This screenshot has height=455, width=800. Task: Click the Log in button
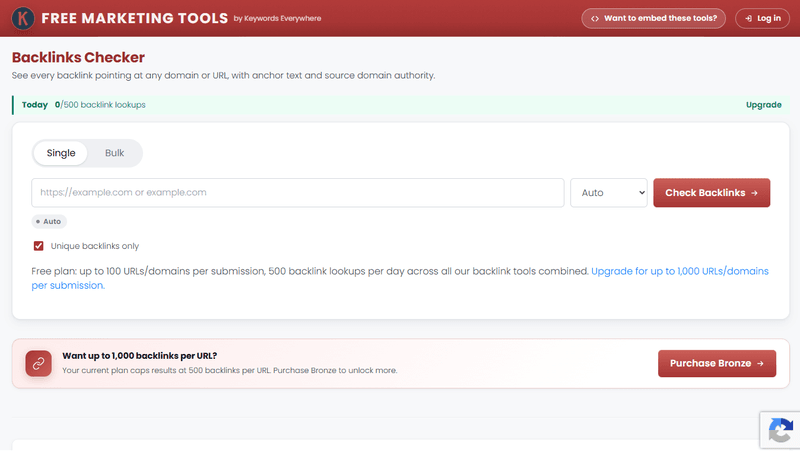tap(762, 18)
